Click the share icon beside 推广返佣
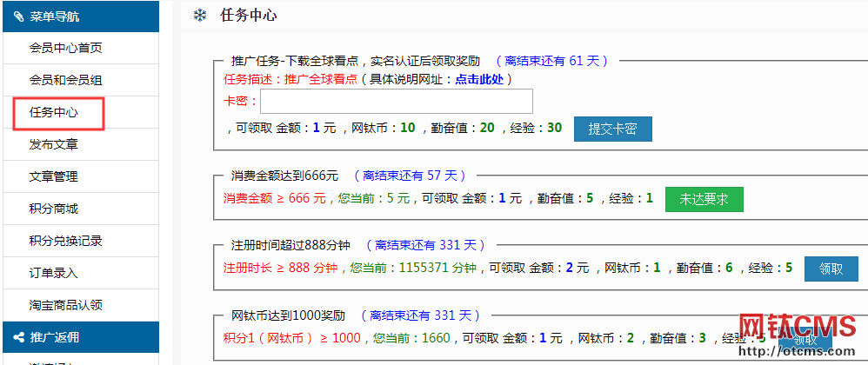 coord(18,337)
